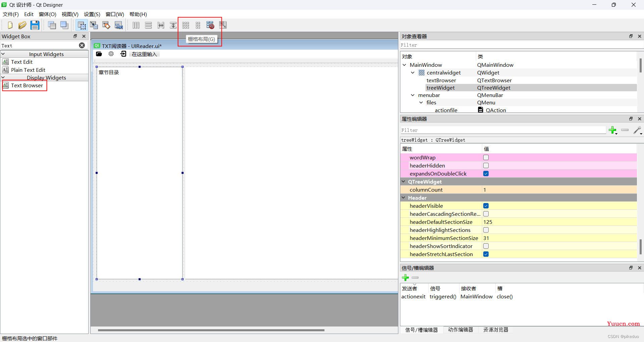Screen dimensions: 644x342
Task: Close the 属性编辑器 panel
Action: click(640, 119)
